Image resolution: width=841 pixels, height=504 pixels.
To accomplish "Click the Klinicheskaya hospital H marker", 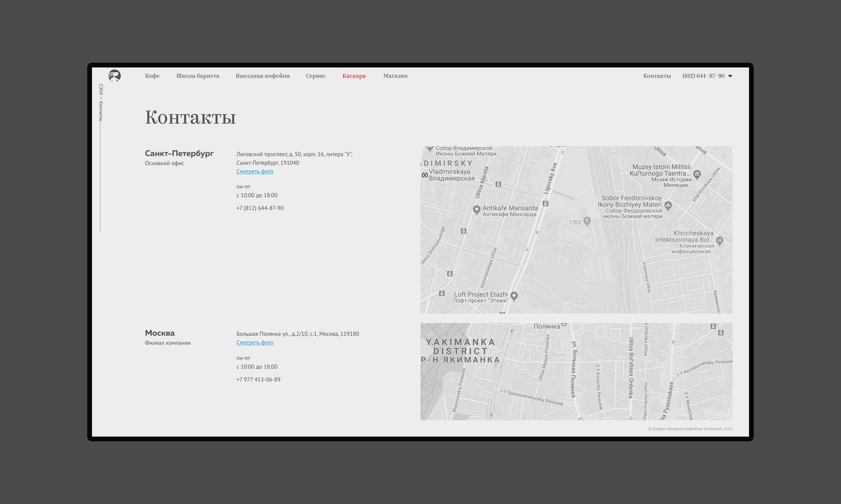I will pyautogui.click(x=719, y=240).
